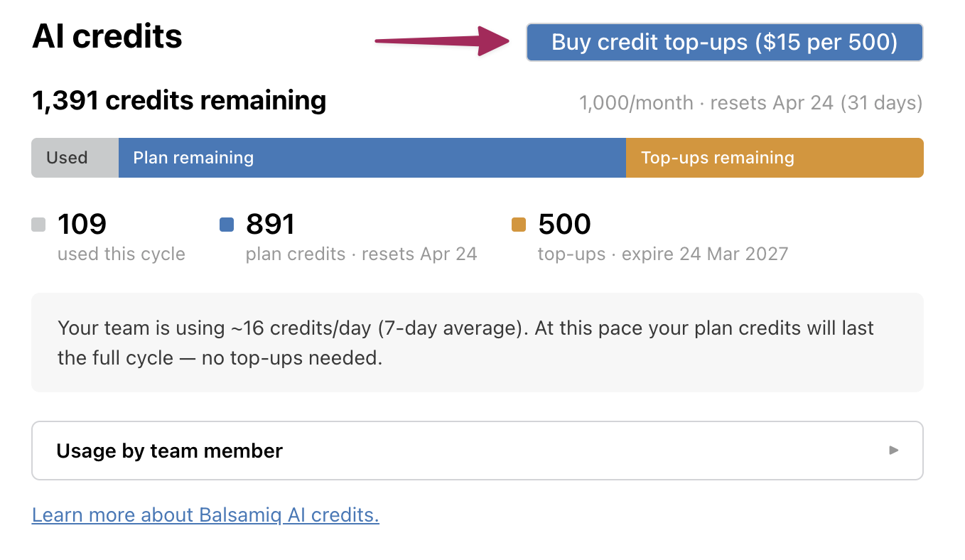This screenshot has width=965, height=560.
Task: Click the 109 used credits number
Action: click(82, 225)
